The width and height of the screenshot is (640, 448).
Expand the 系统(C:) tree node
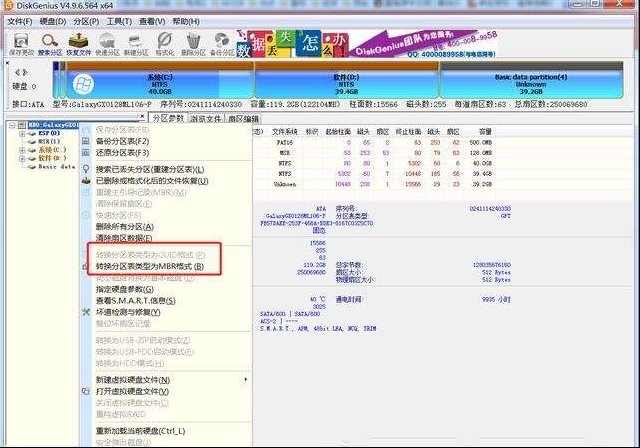(x=22, y=150)
